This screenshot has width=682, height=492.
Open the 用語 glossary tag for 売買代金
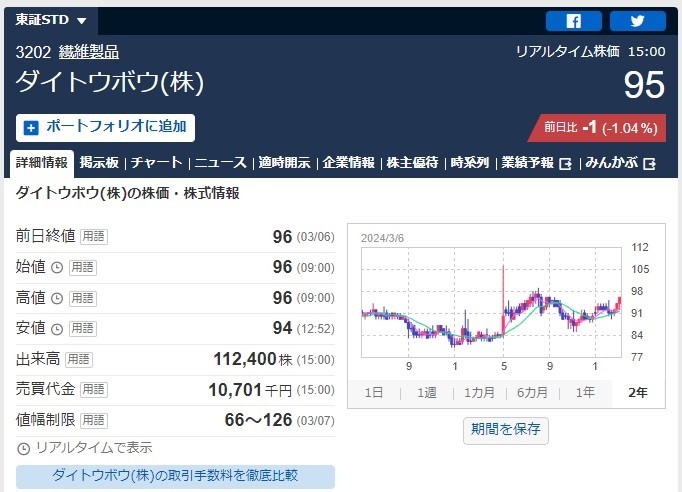tap(94, 389)
